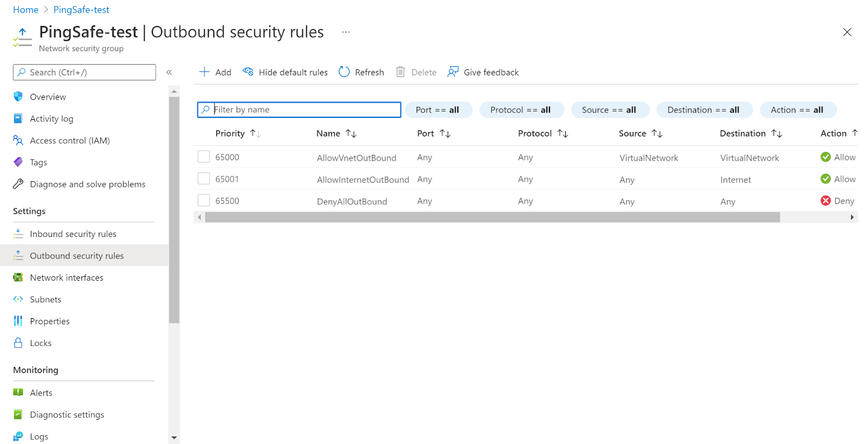The height and width of the screenshot is (444, 868).
Task: Open Inbound security rules menu item
Action: click(73, 234)
